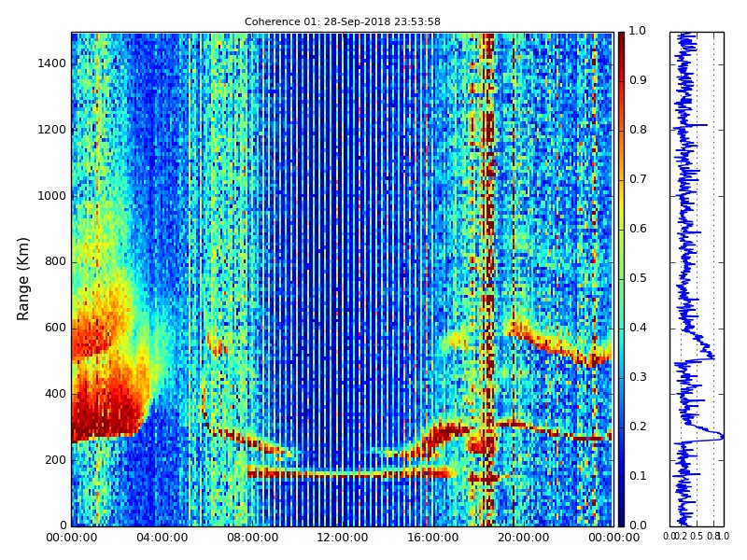Click the colorbar label '0.0'
This screenshot has width=747, height=560.
click(638, 525)
